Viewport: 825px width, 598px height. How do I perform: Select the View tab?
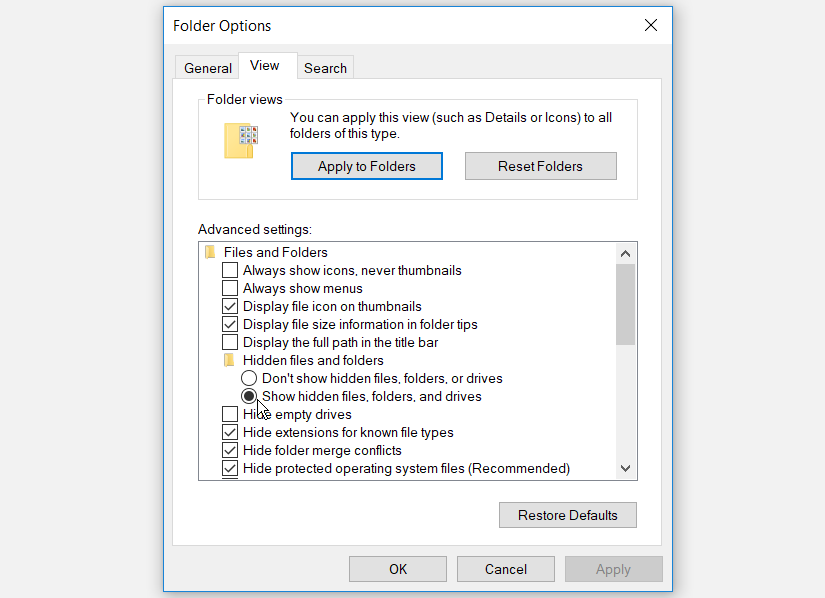(268, 66)
